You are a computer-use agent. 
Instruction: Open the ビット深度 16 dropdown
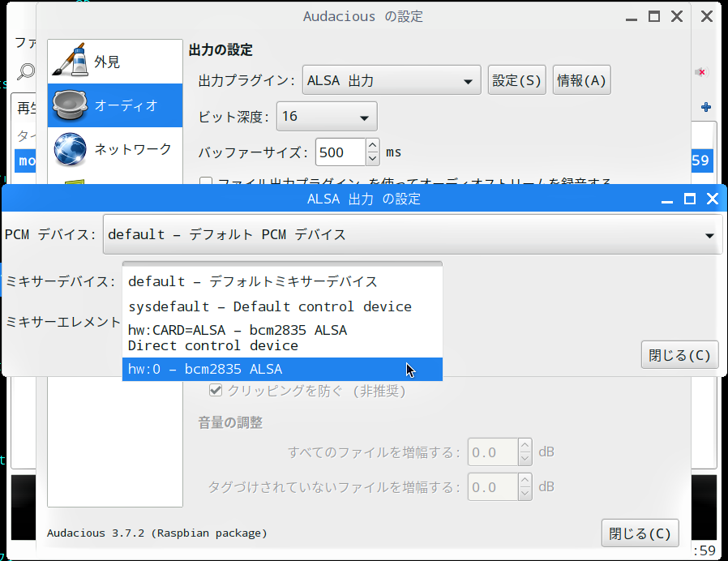click(x=327, y=116)
